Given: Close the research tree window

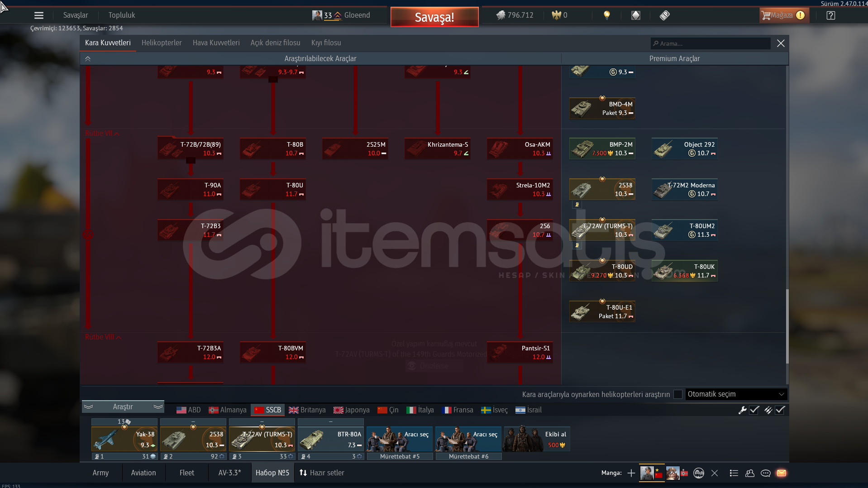Looking at the screenshot, I should tap(781, 43).
